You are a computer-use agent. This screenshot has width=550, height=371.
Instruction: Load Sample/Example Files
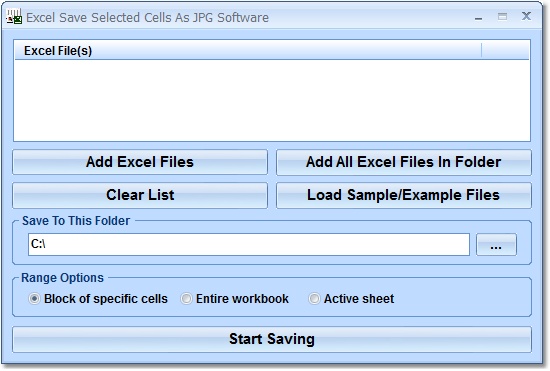(x=404, y=195)
